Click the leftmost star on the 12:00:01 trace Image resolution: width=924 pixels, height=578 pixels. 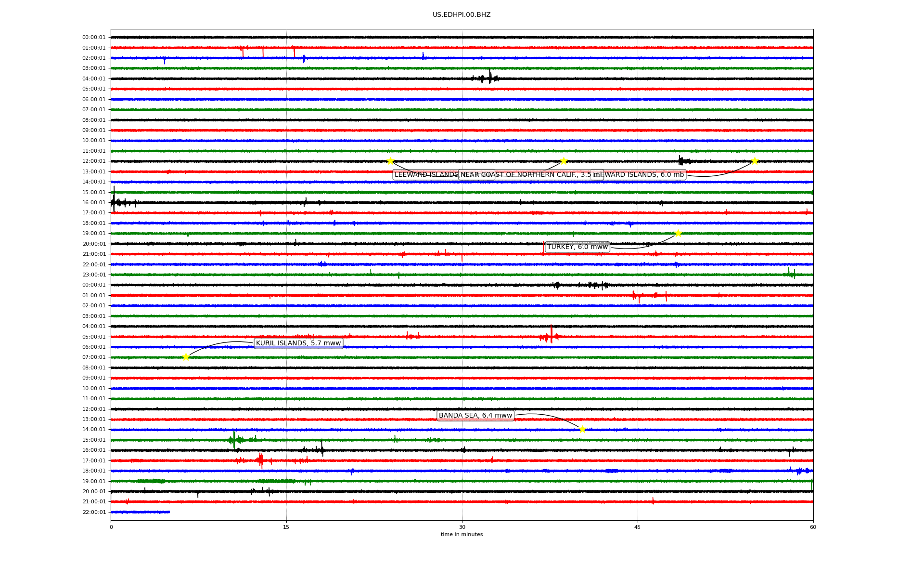(x=390, y=161)
